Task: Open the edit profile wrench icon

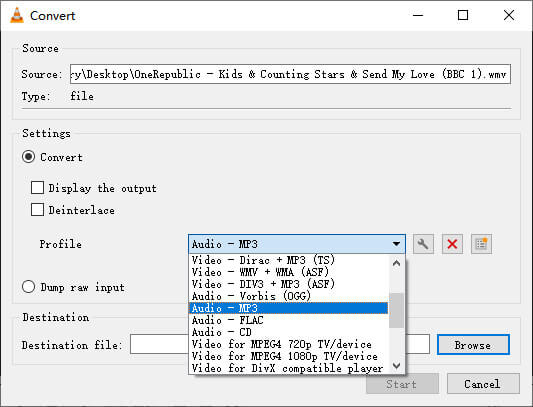Action: click(x=423, y=244)
